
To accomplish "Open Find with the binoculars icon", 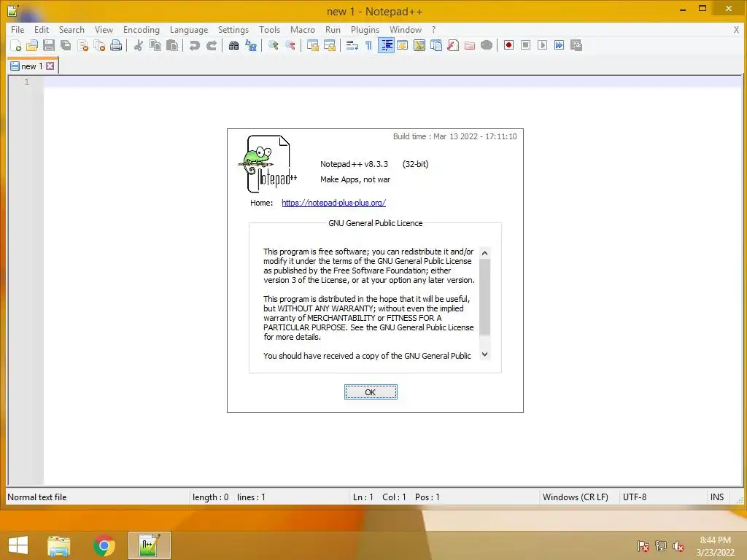I will [234, 46].
